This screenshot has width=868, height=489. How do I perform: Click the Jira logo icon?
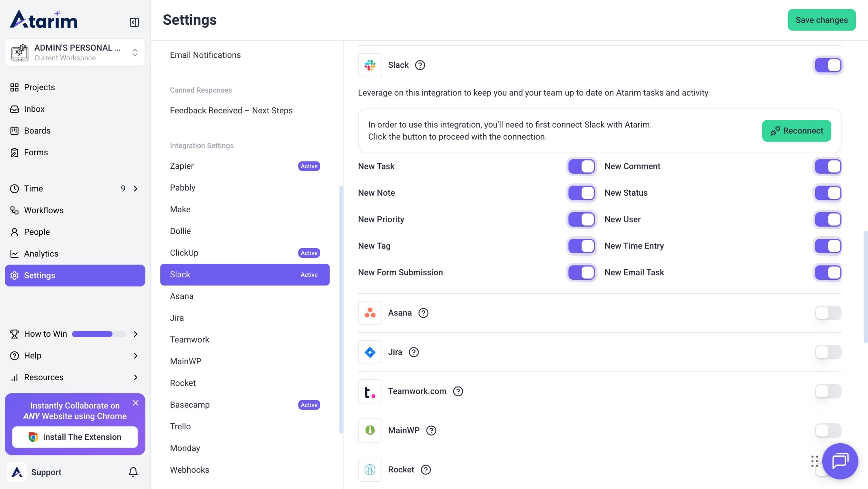tap(370, 352)
